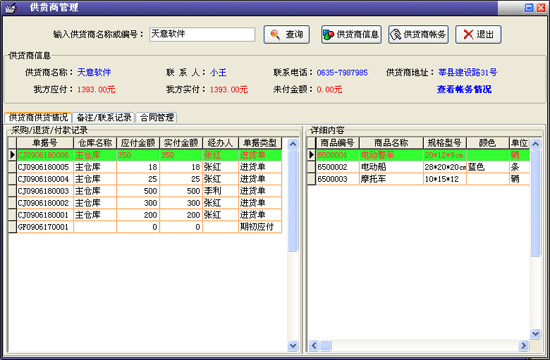Screen dimensions: 550x360
Task: Click the red X 退出 exit button
Action: pos(478,34)
